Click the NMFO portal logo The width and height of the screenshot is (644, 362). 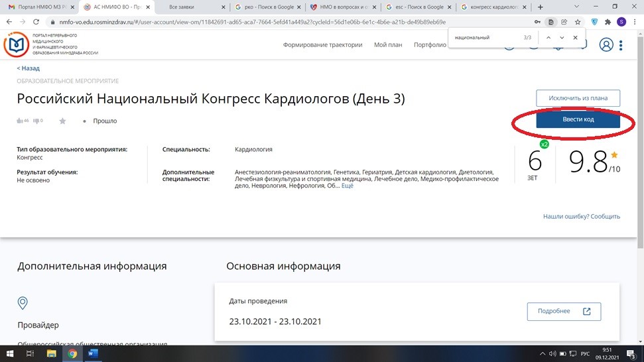coord(17,44)
